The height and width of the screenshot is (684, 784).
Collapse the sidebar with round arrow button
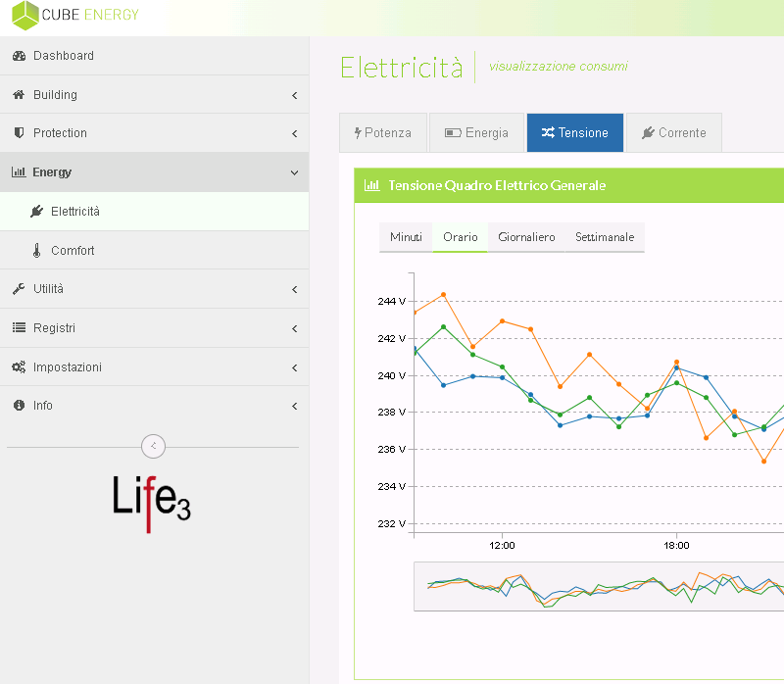coord(153,446)
